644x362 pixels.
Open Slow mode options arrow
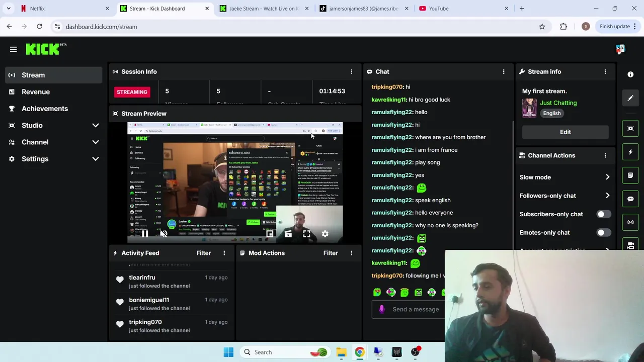(x=607, y=177)
